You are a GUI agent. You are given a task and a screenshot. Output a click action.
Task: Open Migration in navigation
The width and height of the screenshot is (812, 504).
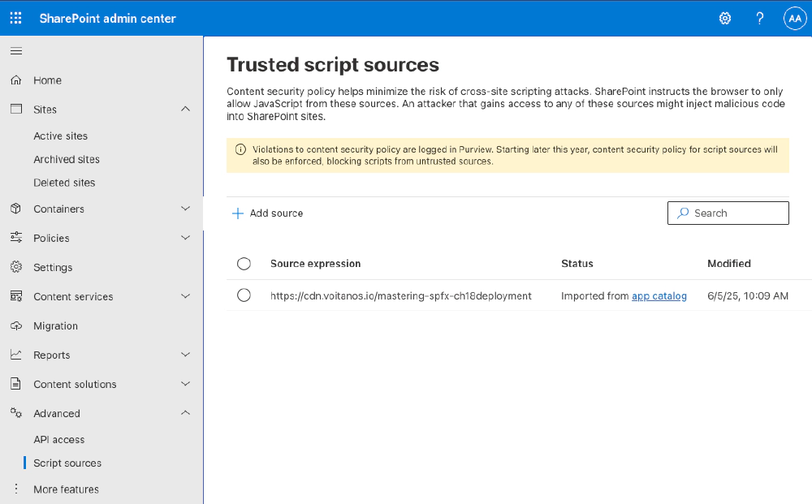point(55,326)
